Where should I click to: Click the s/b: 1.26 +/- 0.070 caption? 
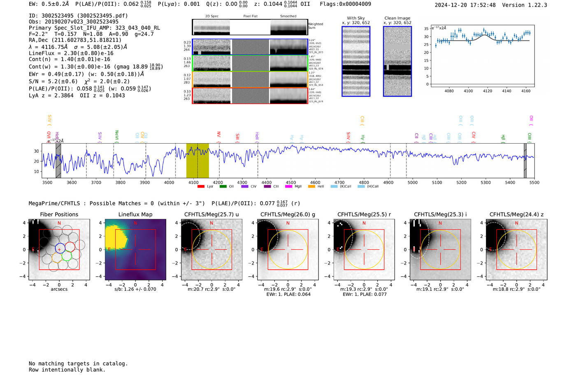click(135, 289)
